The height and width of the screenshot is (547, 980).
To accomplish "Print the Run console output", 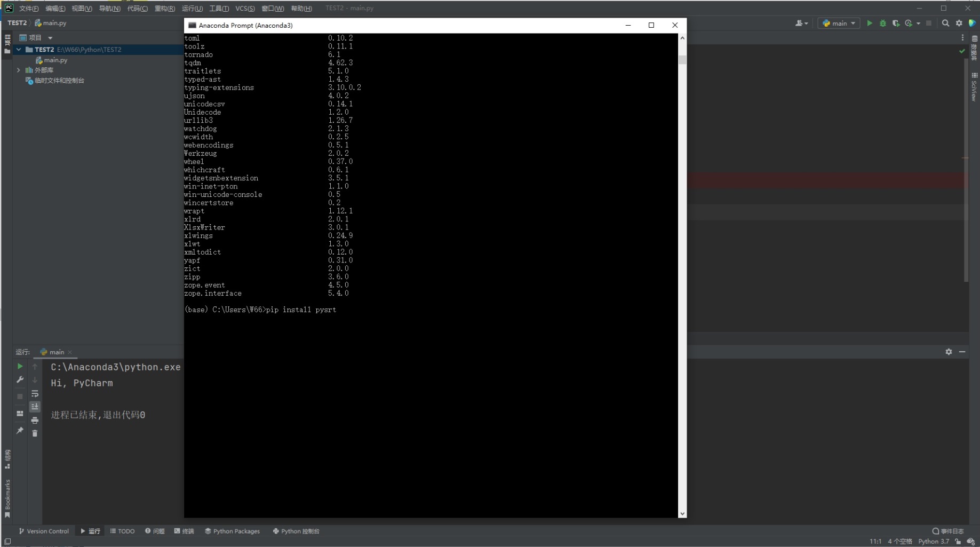I will click(35, 421).
